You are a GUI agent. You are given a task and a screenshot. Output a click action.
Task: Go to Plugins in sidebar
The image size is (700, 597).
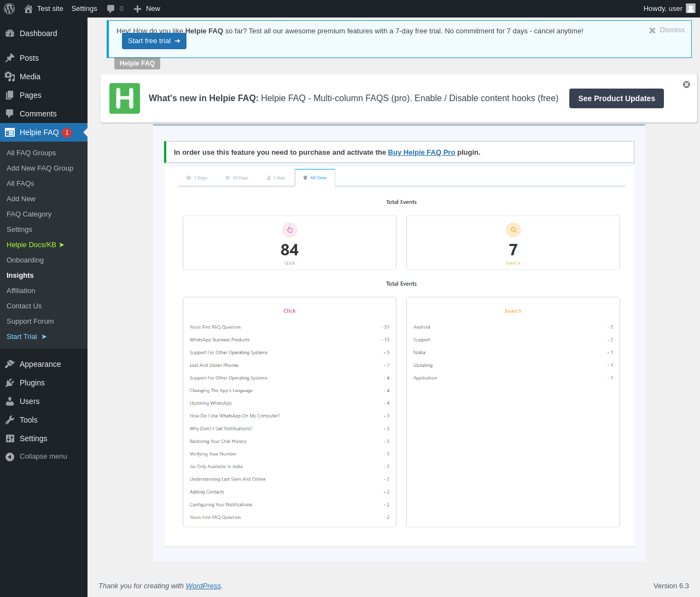(x=32, y=383)
